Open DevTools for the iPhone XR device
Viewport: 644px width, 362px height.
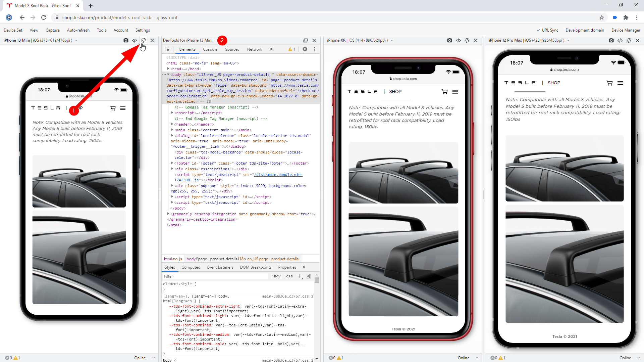[x=459, y=40]
